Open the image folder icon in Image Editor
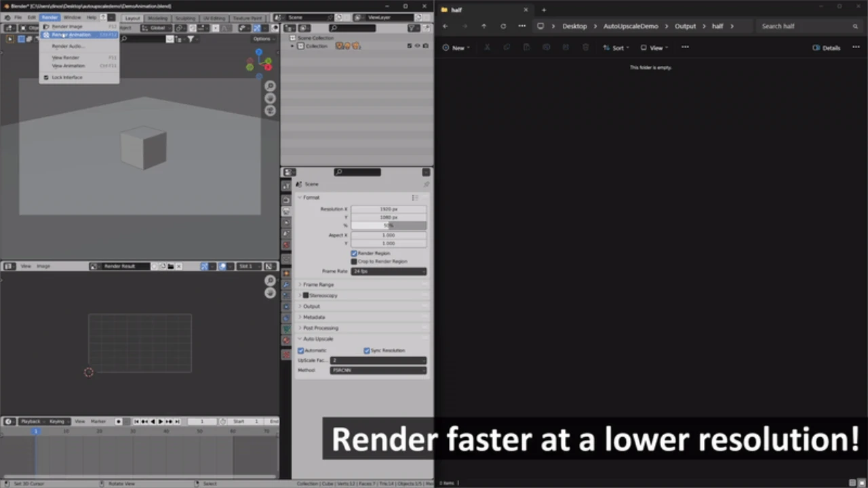The image size is (868, 488). point(171,266)
